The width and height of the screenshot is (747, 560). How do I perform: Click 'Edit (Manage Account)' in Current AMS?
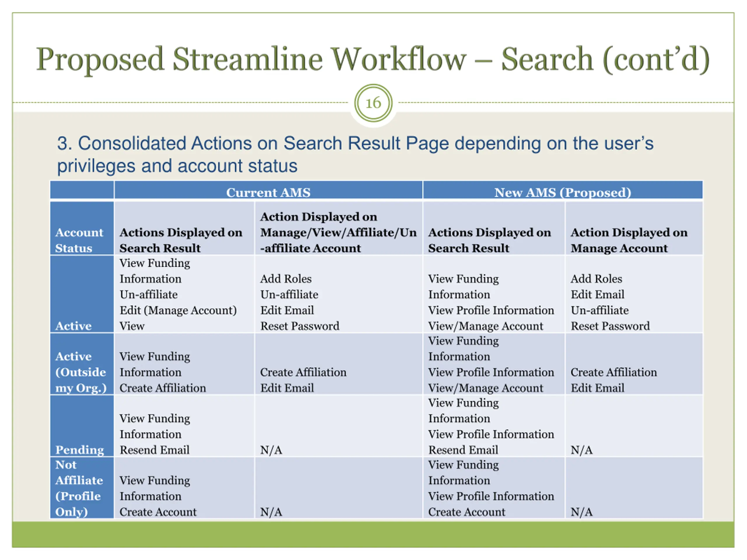(x=178, y=310)
